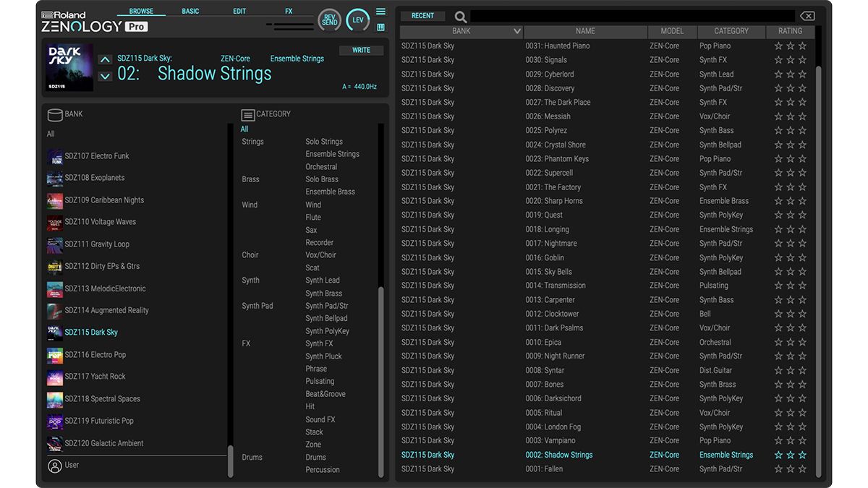868x488 pixels.
Task: Click the LEV level knob
Action: (x=357, y=20)
